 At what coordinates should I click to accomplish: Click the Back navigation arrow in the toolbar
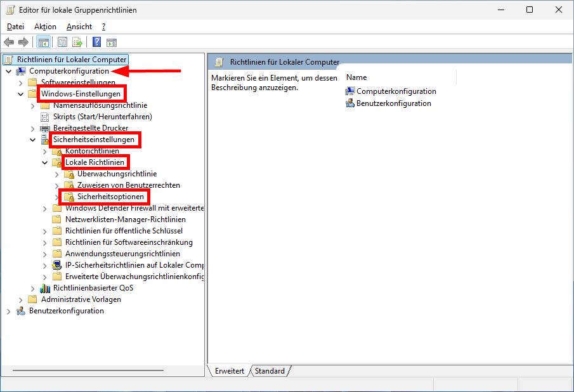[x=9, y=42]
